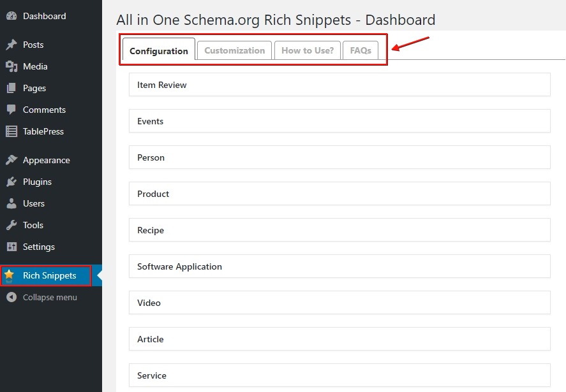566x392 pixels.
Task: Click the Plugins plug icon
Action: [x=13, y=182]
